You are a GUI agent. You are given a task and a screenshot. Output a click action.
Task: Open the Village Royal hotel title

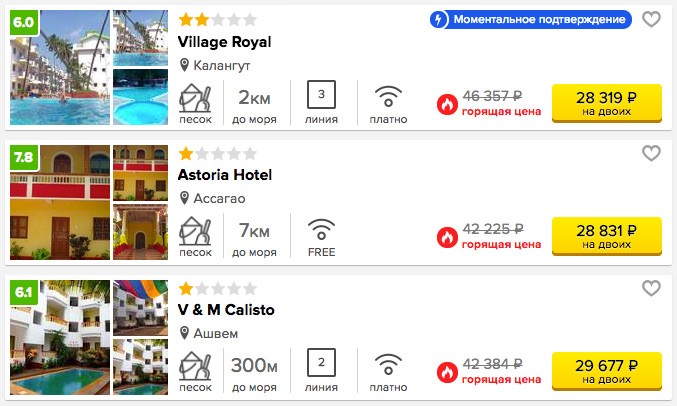click(x=225, y=42)
